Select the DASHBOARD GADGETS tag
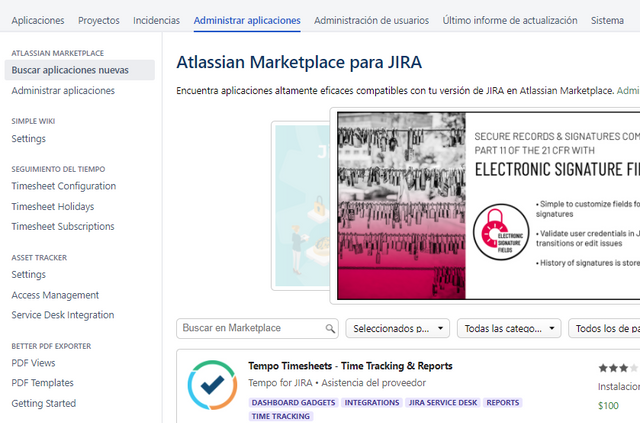This screenshot has width=640, height=423. click(x=293, y=403)
